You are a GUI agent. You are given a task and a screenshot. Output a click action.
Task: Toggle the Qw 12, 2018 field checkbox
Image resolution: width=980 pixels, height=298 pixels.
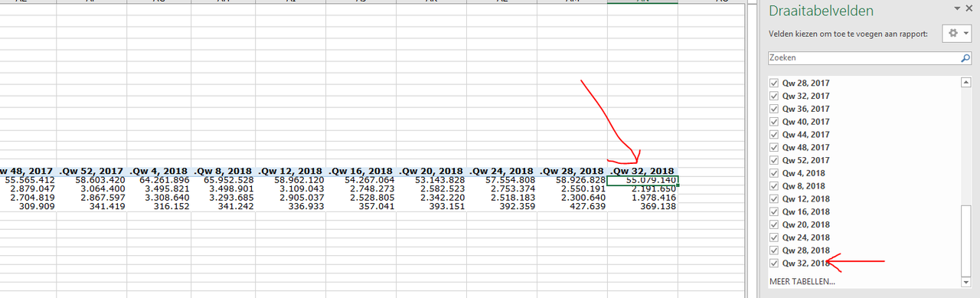pos(775,198)
